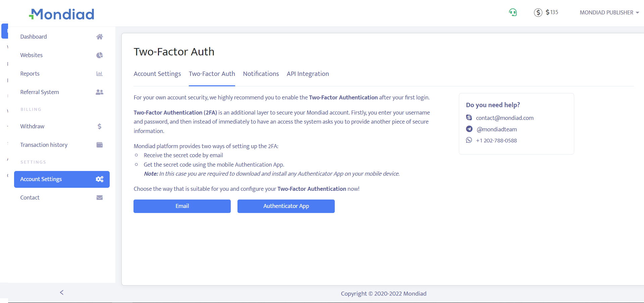
Task: Click the Transaction history wallet icon
Action: (99, 145)
